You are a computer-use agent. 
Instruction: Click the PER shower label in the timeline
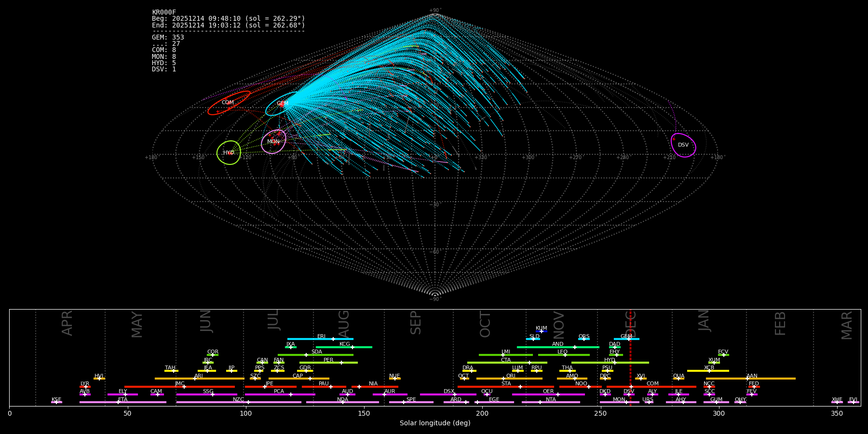[x=328, y=360]
